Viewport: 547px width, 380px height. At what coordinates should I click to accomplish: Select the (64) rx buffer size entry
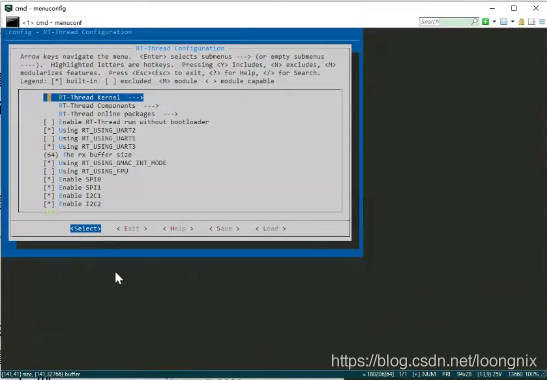tap(88, 155)
